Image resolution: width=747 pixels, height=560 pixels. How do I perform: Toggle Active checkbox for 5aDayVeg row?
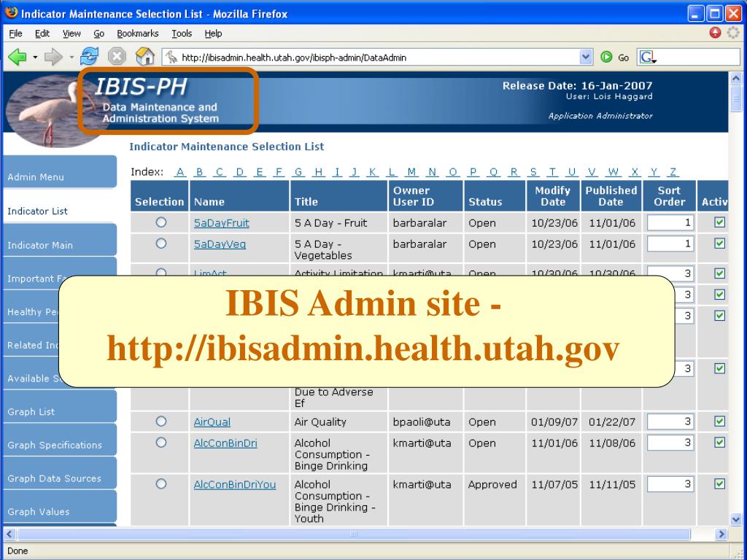(x=719, y=244)
